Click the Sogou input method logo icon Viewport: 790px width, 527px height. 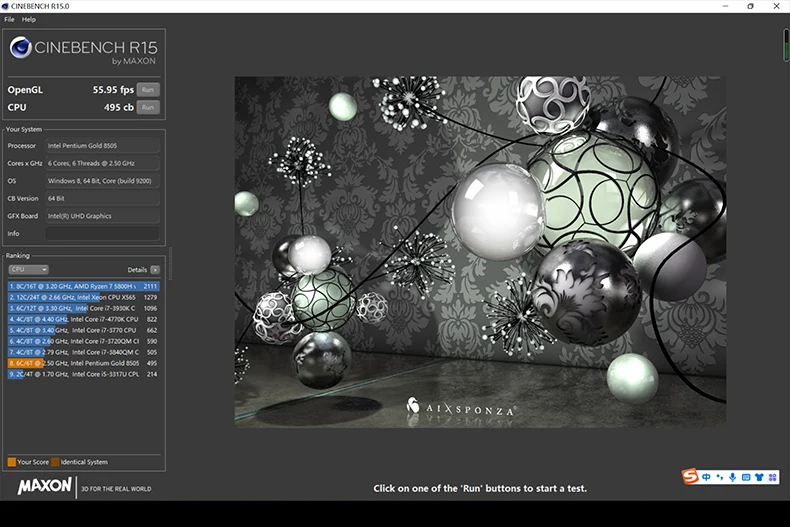tap(690, 477)
